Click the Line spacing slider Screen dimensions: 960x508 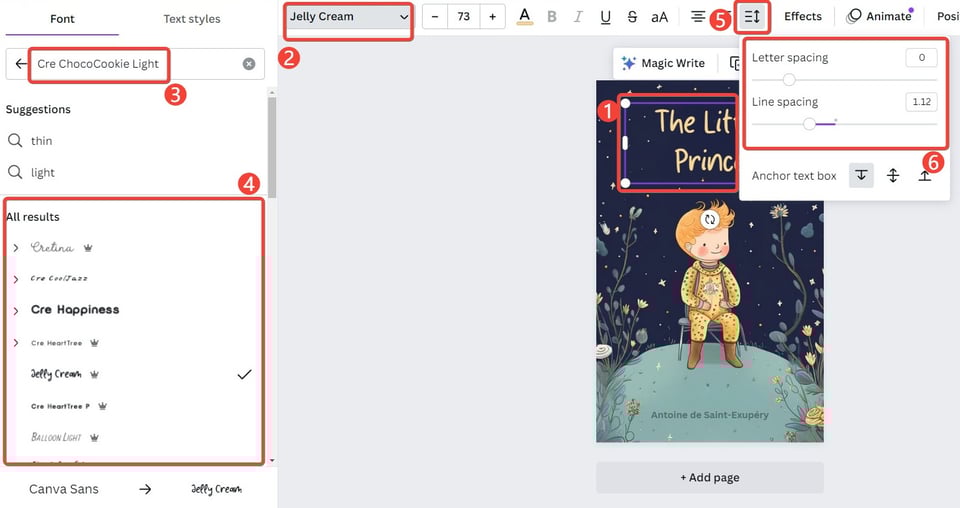tap(844, 124)
